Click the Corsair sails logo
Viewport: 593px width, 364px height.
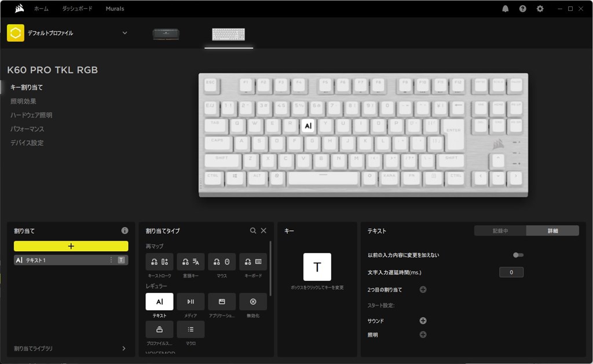pyautogui.click(x=19, y=8)
